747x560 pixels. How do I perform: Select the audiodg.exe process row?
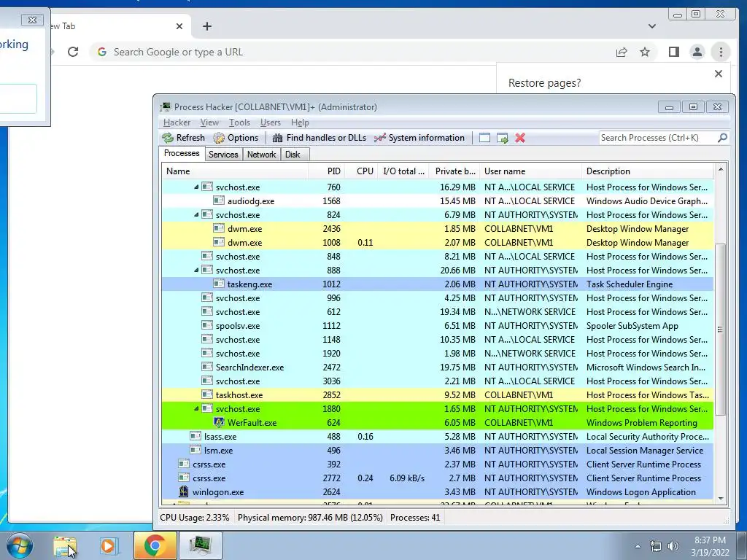click(438, 201)
